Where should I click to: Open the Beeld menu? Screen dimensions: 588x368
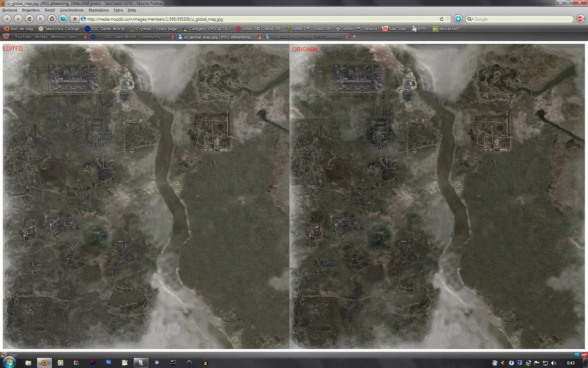(x=50, y=10)
